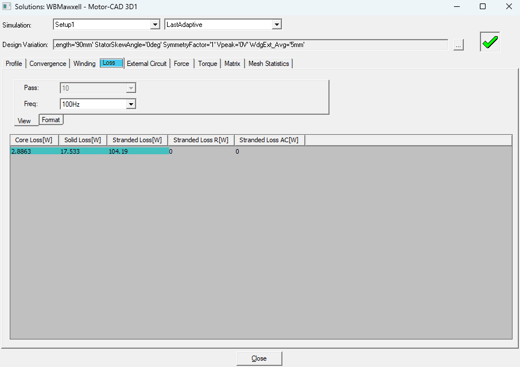Click the Design Variation text field

(x=250, y=45)
